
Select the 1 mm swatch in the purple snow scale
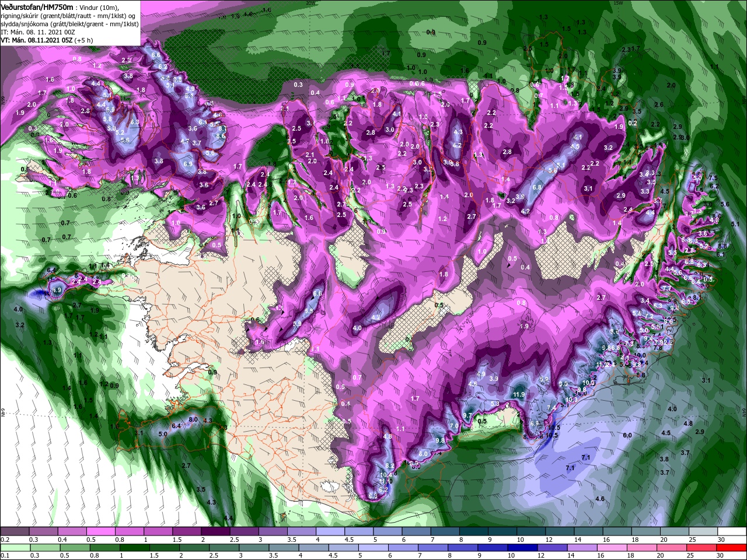(x=158, y=531)
